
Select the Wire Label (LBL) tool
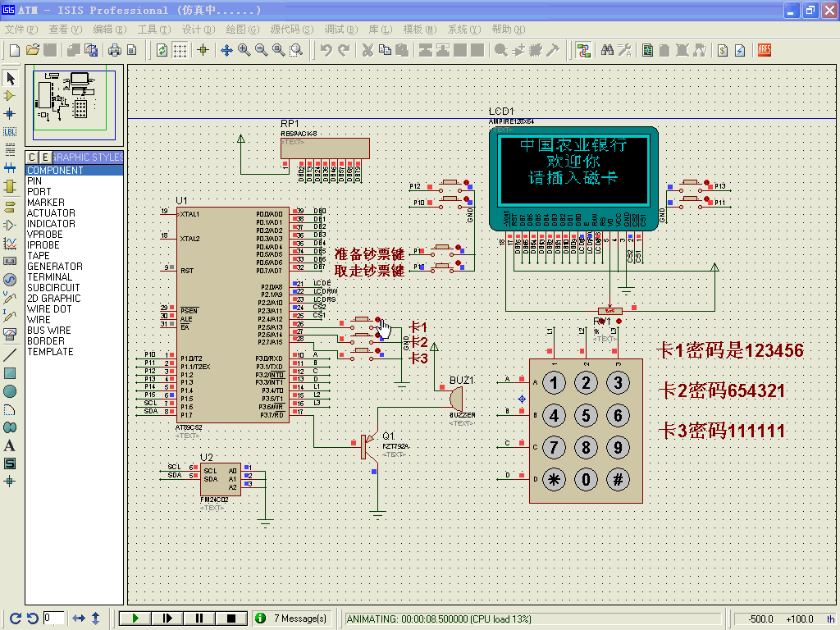(x=10, y=132)
